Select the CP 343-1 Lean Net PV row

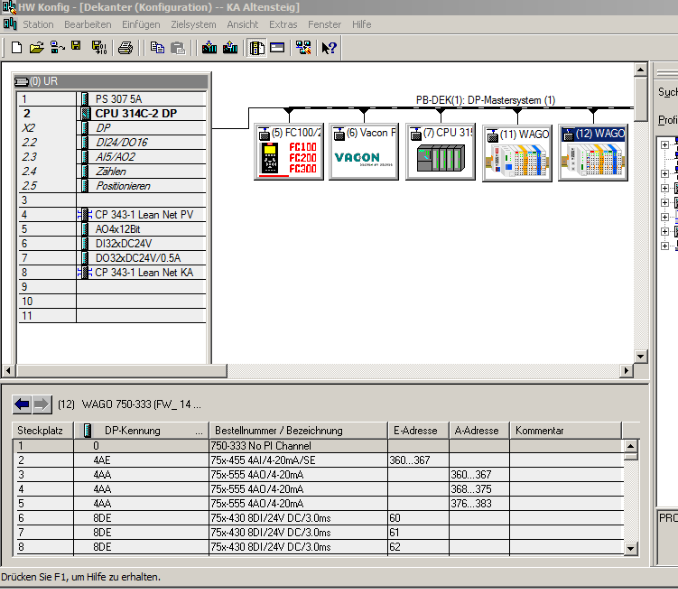[143, 215]
